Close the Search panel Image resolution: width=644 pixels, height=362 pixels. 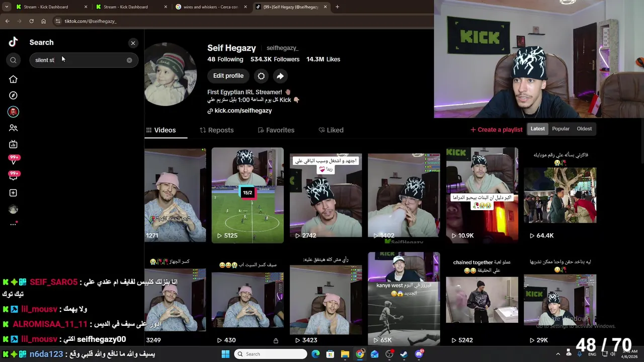click(133, 43)
